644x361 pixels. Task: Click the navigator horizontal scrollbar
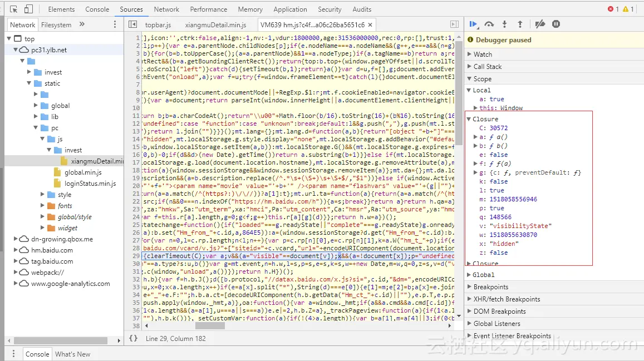click(61, 340)
